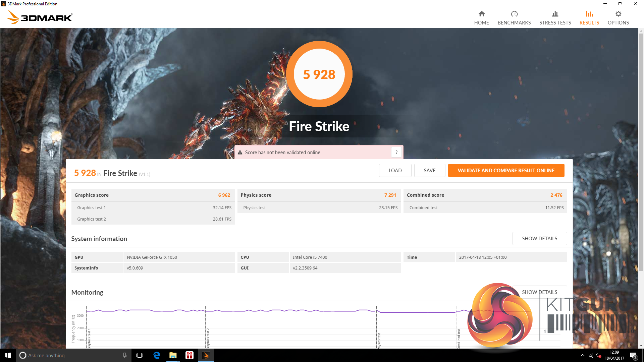Open Microsoft Edge from taskbar
Viewport: 644px width, 362px height.
tap(157, 355)
